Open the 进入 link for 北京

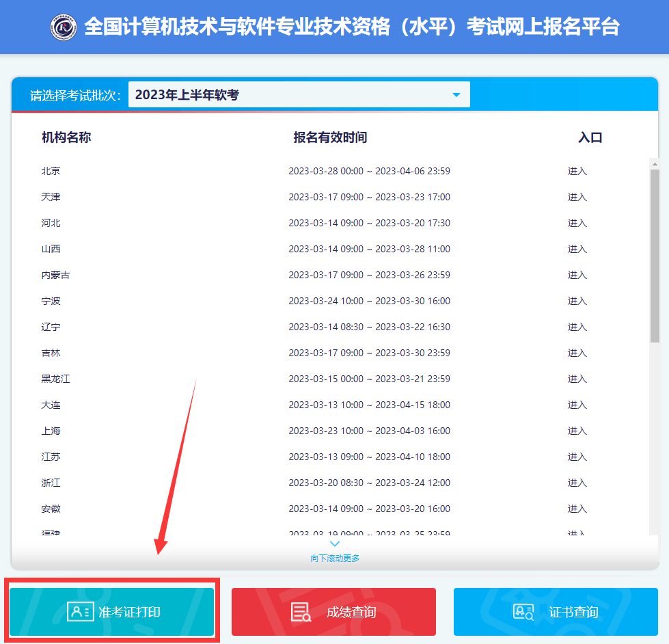coord(577,171)
